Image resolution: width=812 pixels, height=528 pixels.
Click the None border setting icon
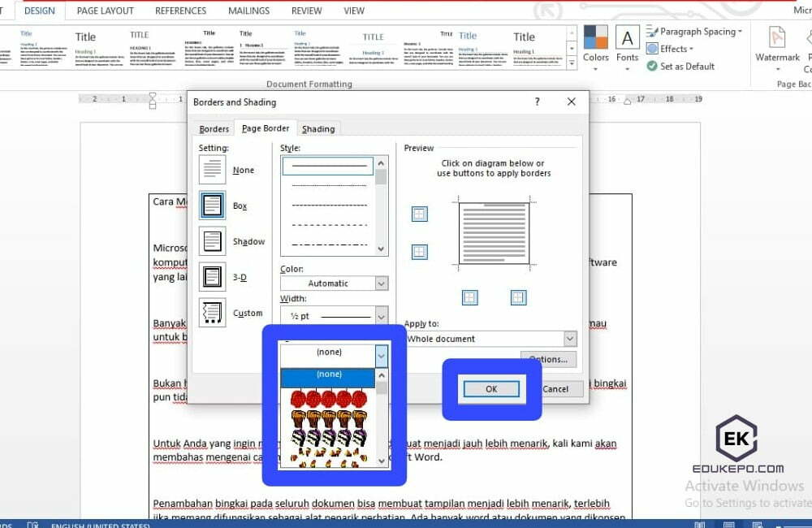tap(213, 170)
